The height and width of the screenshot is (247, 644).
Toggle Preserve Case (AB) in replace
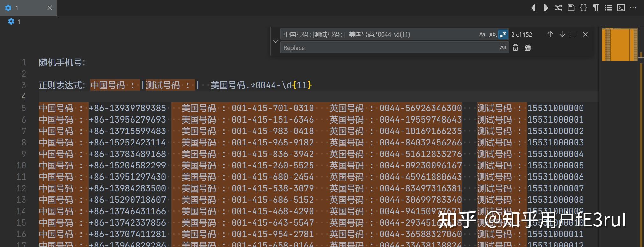pos(503,48)
